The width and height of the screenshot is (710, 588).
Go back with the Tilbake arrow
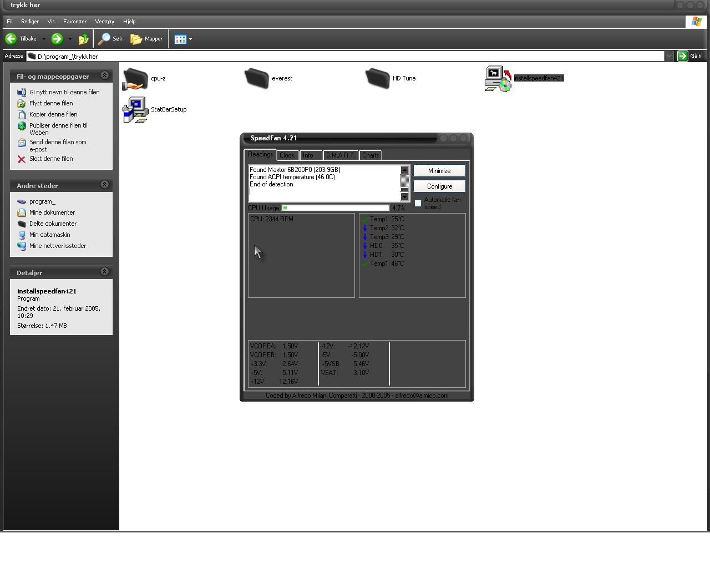click(x=11, y=39)
